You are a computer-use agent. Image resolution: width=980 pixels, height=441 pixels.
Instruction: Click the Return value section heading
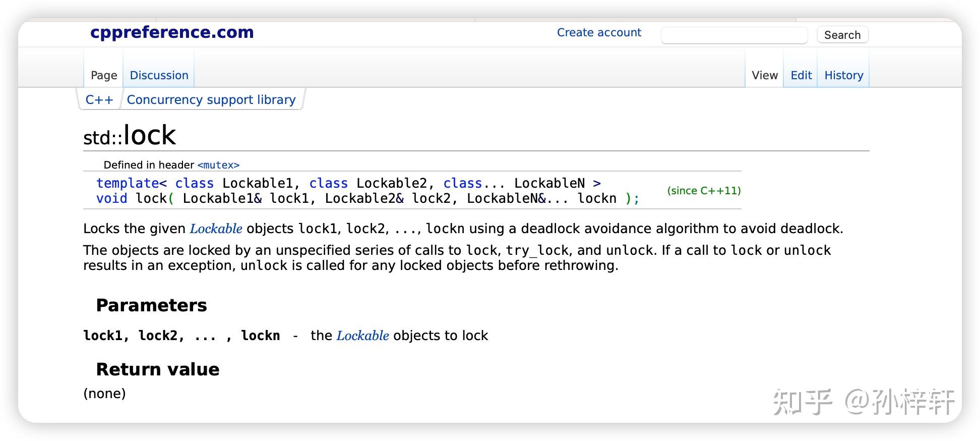(x=158, y=370)
